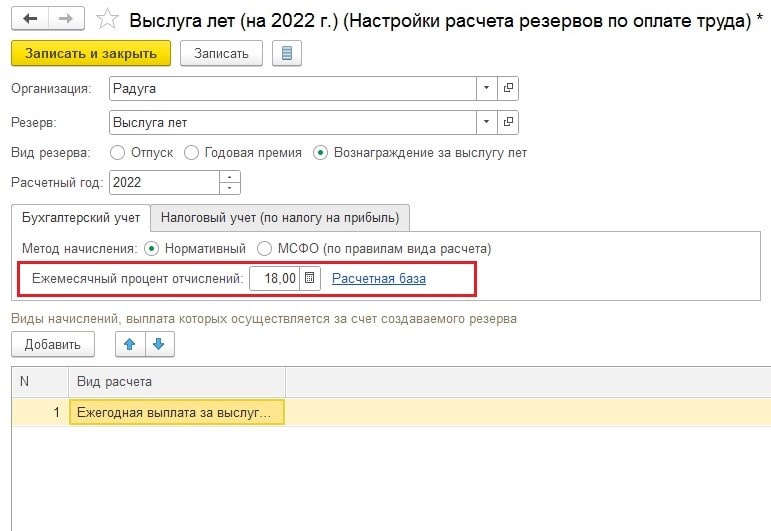Switch to the Налоговый учет tab
Screen dimensions: 771x531
(280, 218)
